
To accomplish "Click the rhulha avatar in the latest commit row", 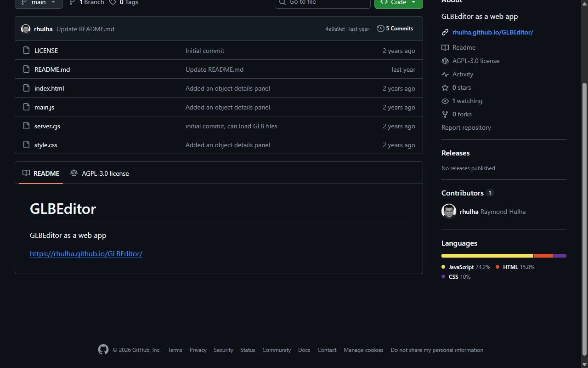I will click(x=26, y=29).
